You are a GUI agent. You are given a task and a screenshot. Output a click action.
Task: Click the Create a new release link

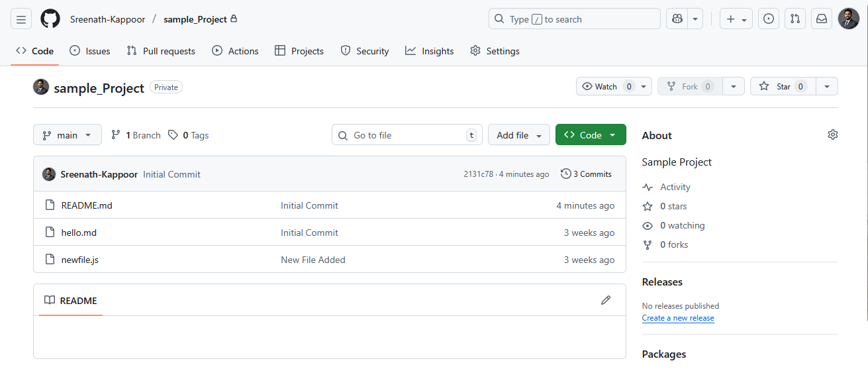(678, 318)
